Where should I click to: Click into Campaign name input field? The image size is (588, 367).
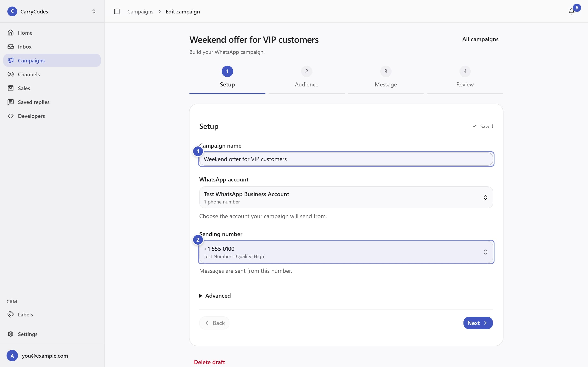pyautogui.click(x=346, y=159)
